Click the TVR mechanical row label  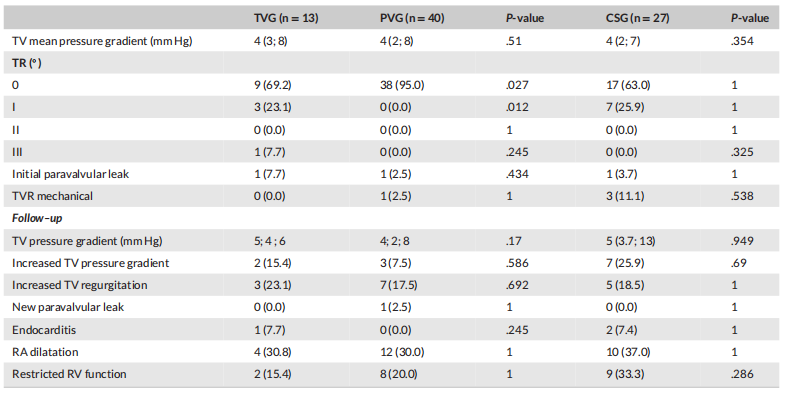pos(53,196)
